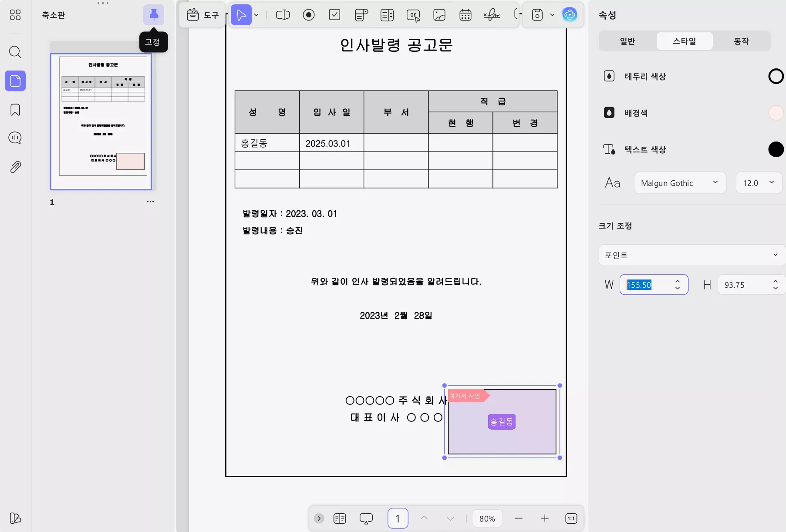Select the text field tool
This screenshot has width=786, height=532.
[283, 15]
